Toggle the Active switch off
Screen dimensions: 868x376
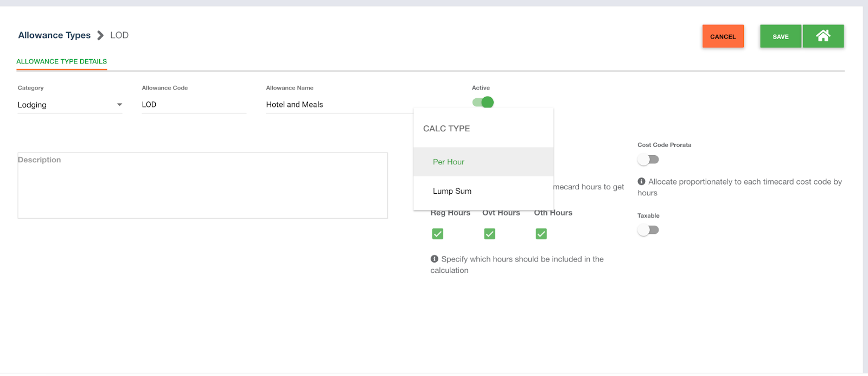tap(483, 102)
